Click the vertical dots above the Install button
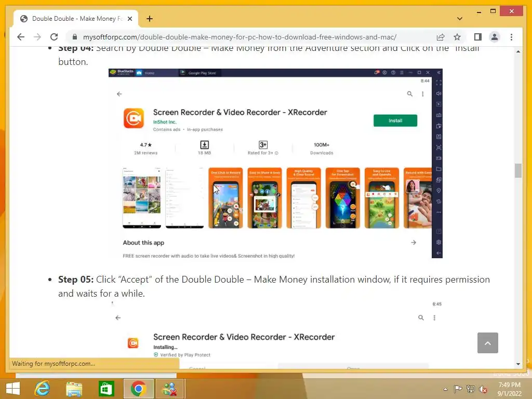Image resolution: width=532 pixels, height=399 pixels. [x=422, y=94]
